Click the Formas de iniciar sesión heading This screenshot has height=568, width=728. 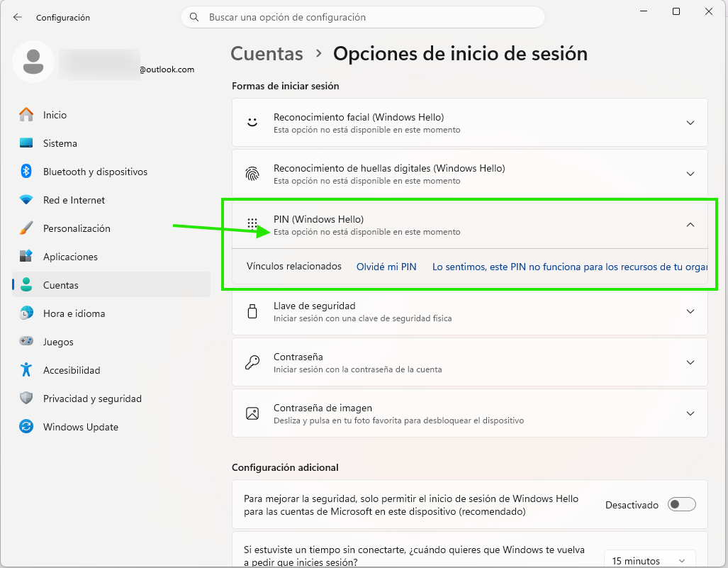click(x=286, y=86)
